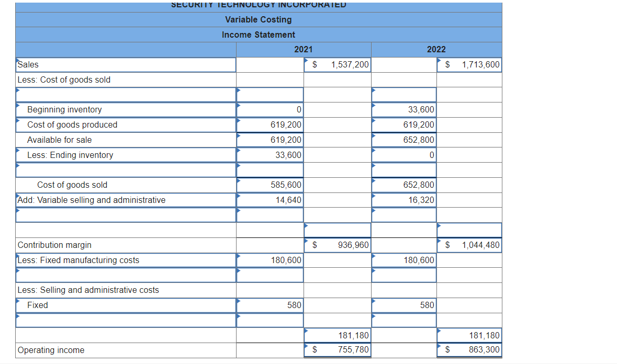Image resolution: width=617 pixels, height=364 pixels.
Task: Select 2022 Available for sale 652,800
Action: [x=403, y=140]
